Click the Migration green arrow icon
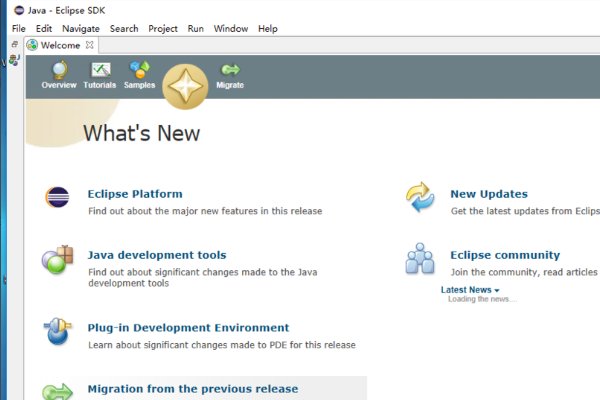Screen dimensions: 600x400 (x=57, y=391)
